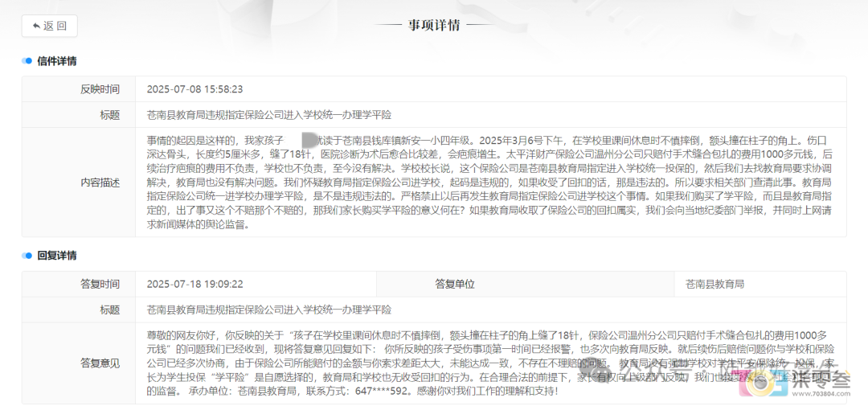Click the timestamp 2025-07-08 15:58:23
The image size is (868, 406).
click(x=194, y=89)
